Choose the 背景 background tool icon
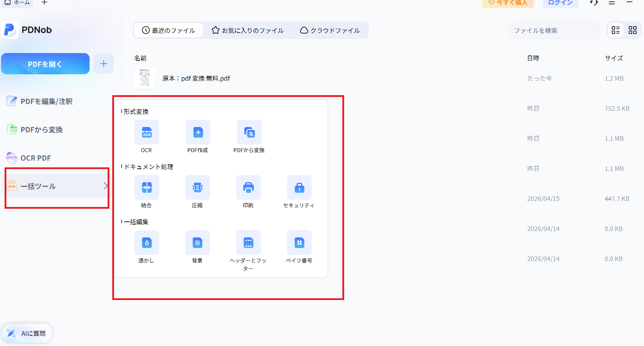 tap(198, 243)
